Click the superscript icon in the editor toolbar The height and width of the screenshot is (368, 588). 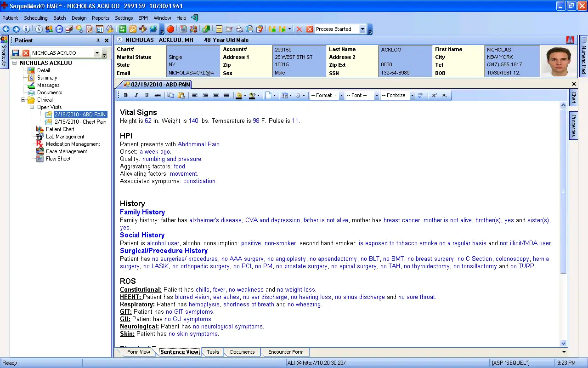(434, 95)
